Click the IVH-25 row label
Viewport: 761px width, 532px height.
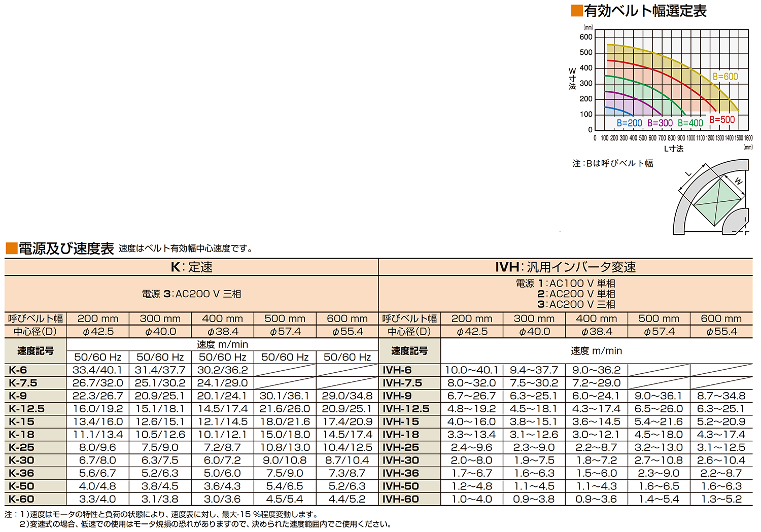pyautogui.click(x=409, y=447)
